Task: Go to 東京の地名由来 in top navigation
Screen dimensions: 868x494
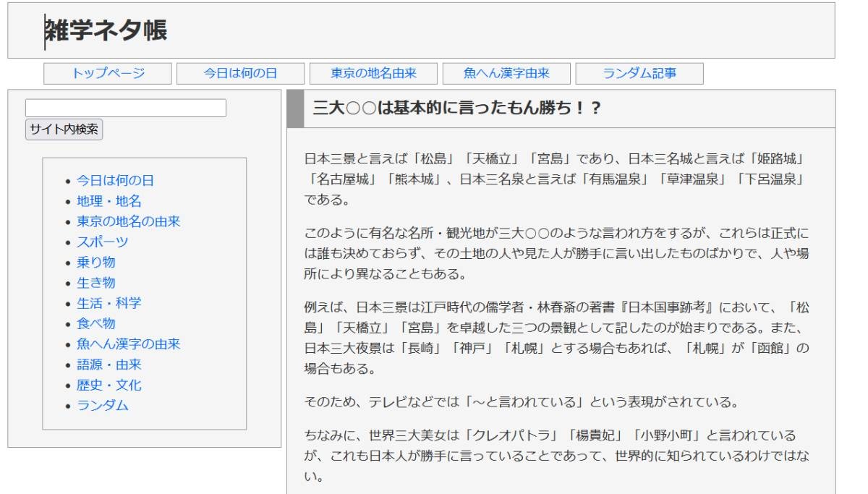Action: tap(373, 73)
